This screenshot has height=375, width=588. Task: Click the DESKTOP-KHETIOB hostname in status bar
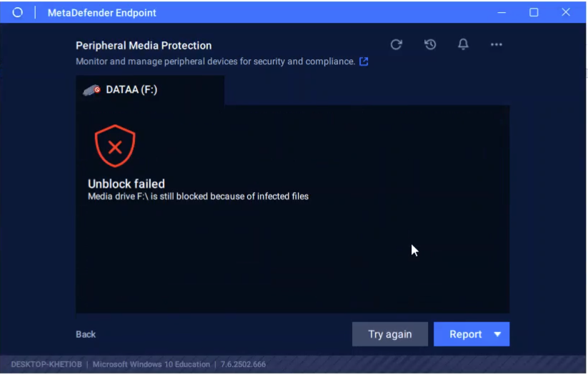[46, 364]
